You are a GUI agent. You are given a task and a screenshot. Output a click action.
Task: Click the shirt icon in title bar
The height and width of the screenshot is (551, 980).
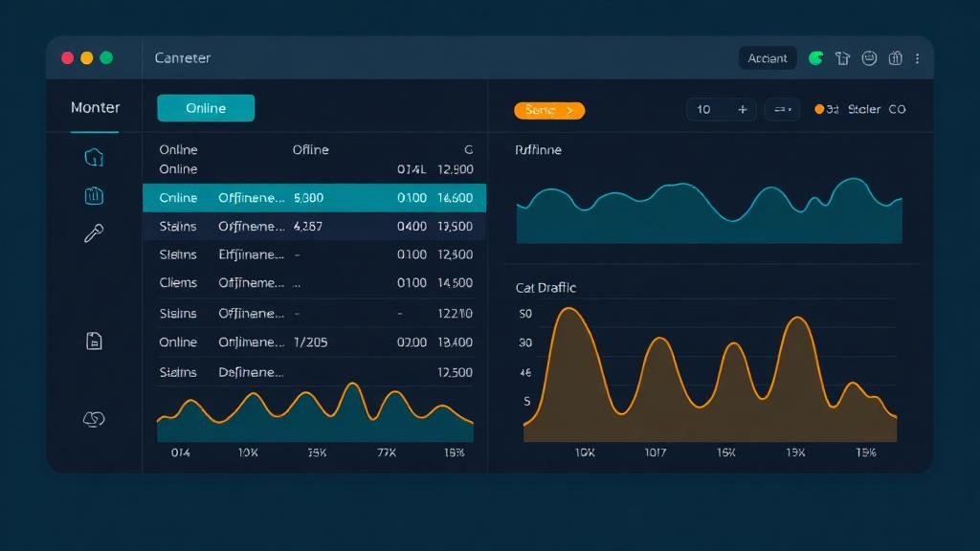[842, 58]
